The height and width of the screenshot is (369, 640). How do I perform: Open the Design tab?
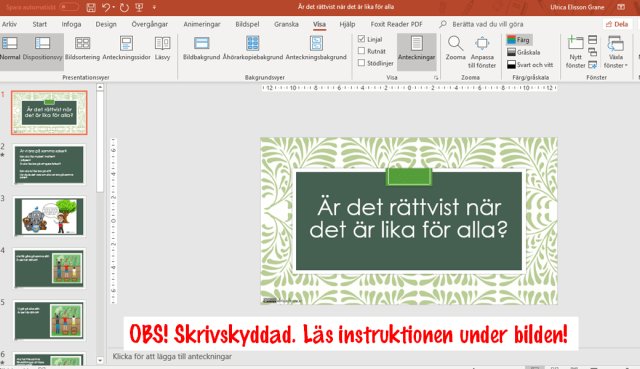coord(106,24)
